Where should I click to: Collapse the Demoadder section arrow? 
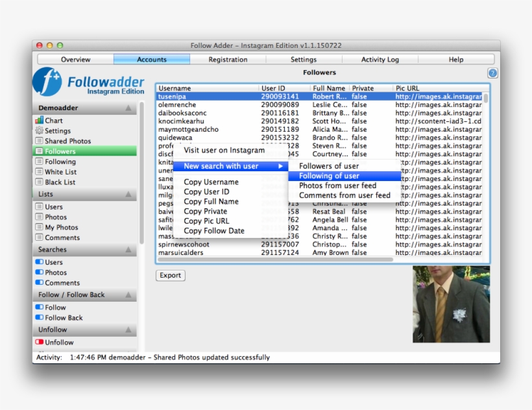[x=128, y=108]
